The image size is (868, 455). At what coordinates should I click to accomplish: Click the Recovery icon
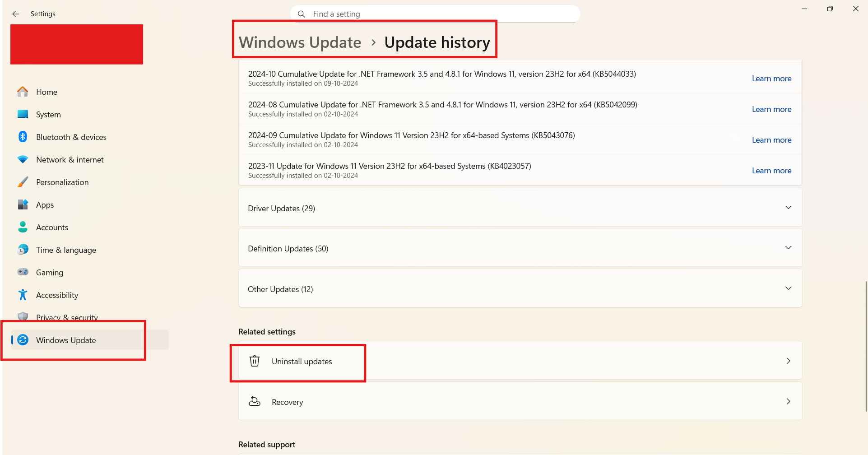(x=254, y=401)
